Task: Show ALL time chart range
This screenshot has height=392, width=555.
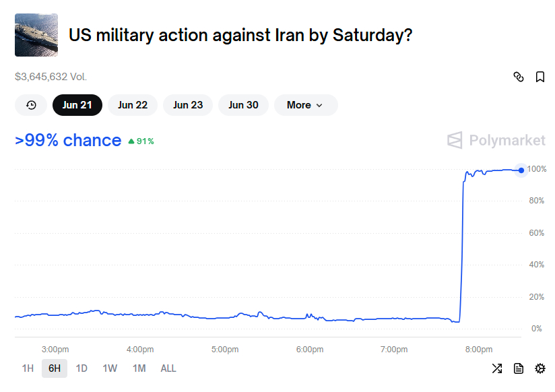Action: click(168, 368)
